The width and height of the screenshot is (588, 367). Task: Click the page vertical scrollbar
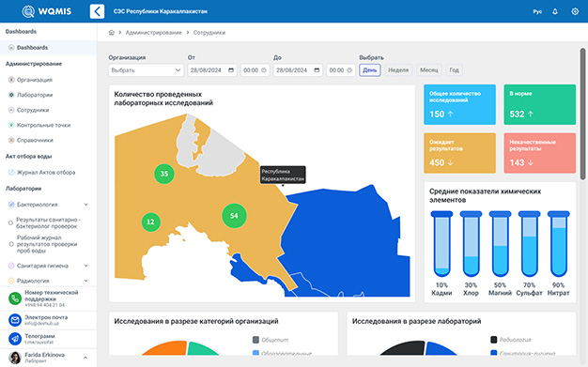tap(582, 114)
